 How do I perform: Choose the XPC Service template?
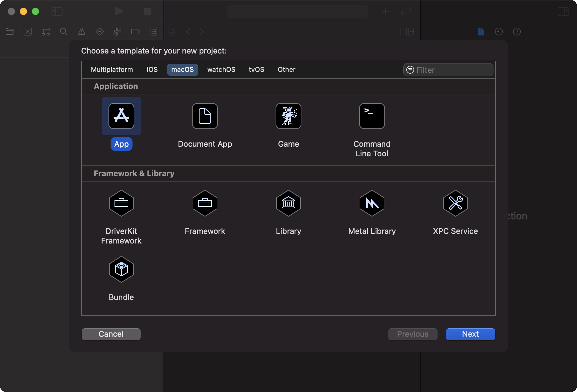(456, 203)
